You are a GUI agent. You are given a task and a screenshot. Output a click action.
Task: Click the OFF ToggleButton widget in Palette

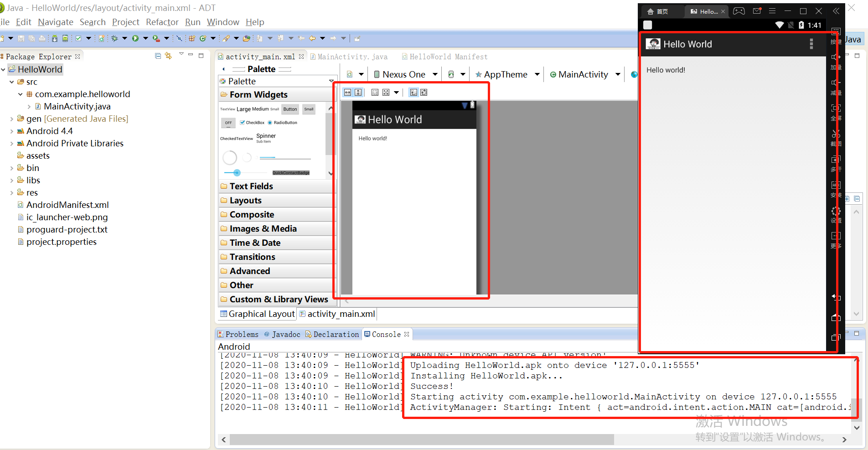coord(228,123)
